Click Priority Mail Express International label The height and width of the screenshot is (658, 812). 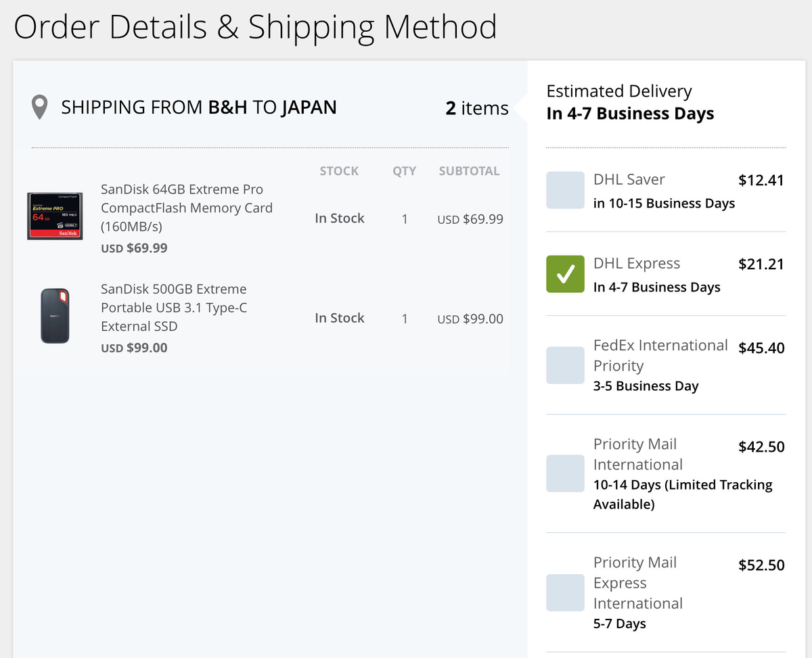[x=638, y=583]
